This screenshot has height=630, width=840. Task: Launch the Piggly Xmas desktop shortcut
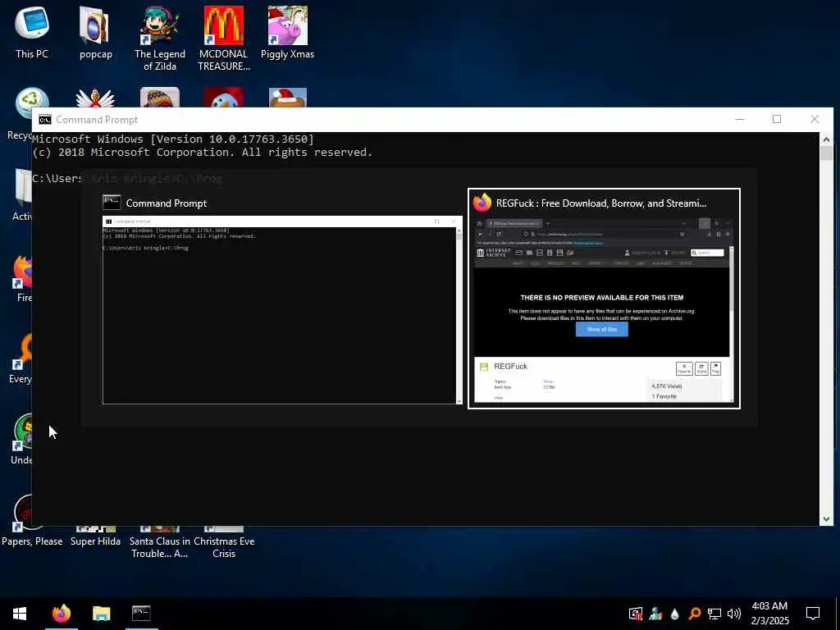click(287, 32)
